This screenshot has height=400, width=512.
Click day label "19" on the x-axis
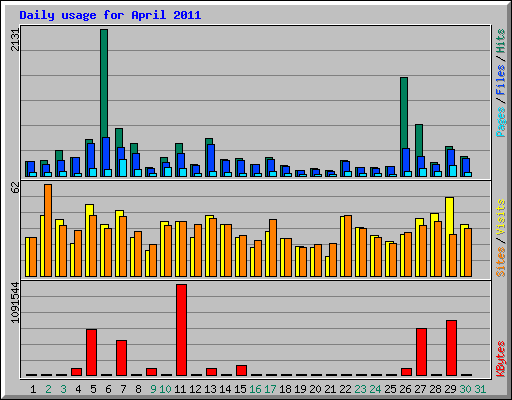(300, 389)
